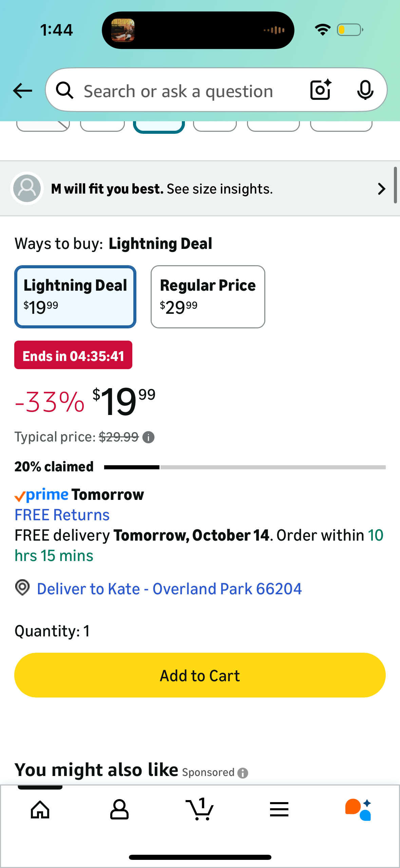
Task: Open camera lens search icon
Action: click(320, 90)
